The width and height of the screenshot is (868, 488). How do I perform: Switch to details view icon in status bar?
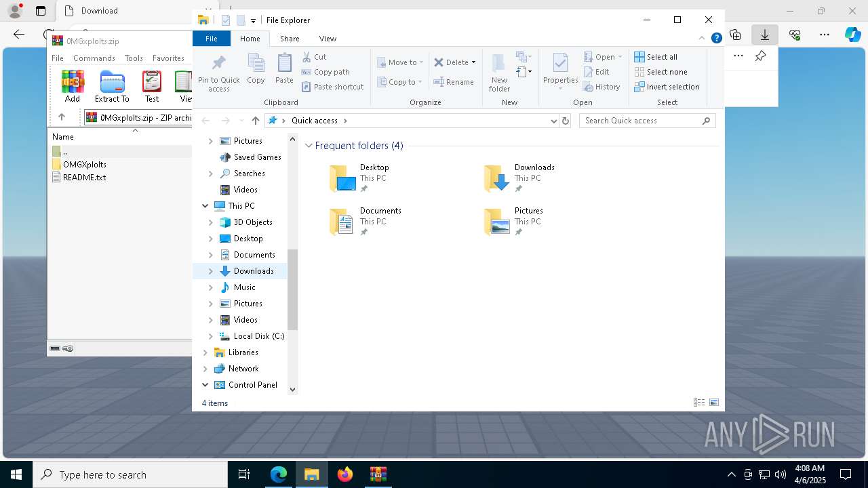[699, 403]
